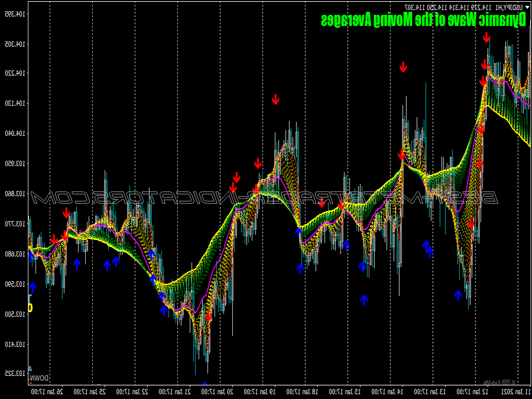Select the lowest red arrow at chart trough
The height and width of the screenshot is (399, 532).
pos(209,317)
